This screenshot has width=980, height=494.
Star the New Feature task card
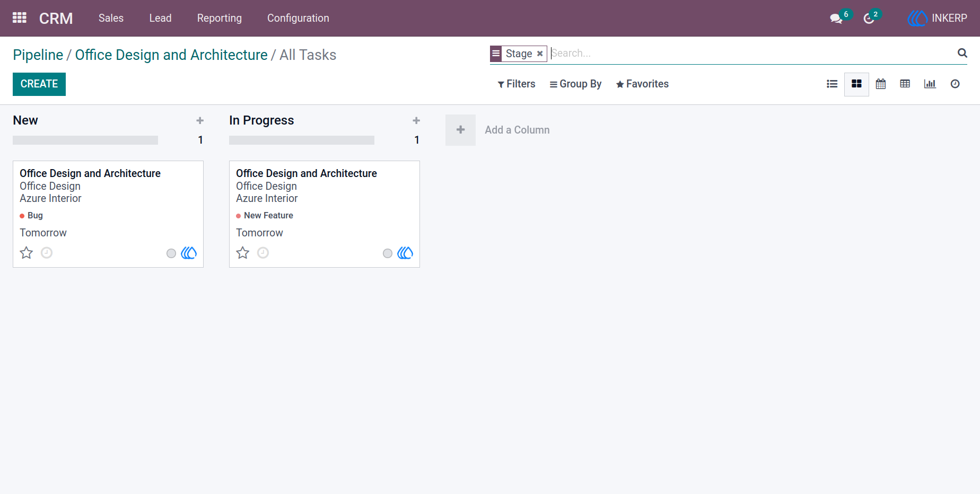tap(243, 253)
